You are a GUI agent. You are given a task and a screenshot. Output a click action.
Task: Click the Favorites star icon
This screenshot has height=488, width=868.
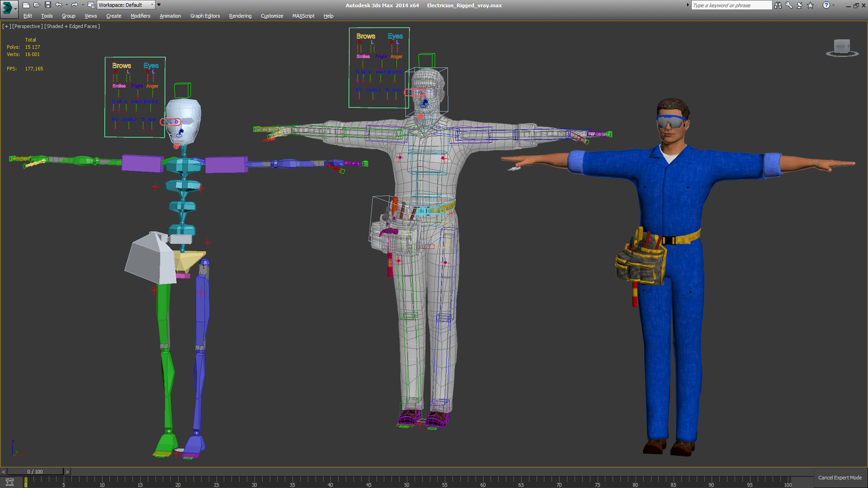click(810, 5)
